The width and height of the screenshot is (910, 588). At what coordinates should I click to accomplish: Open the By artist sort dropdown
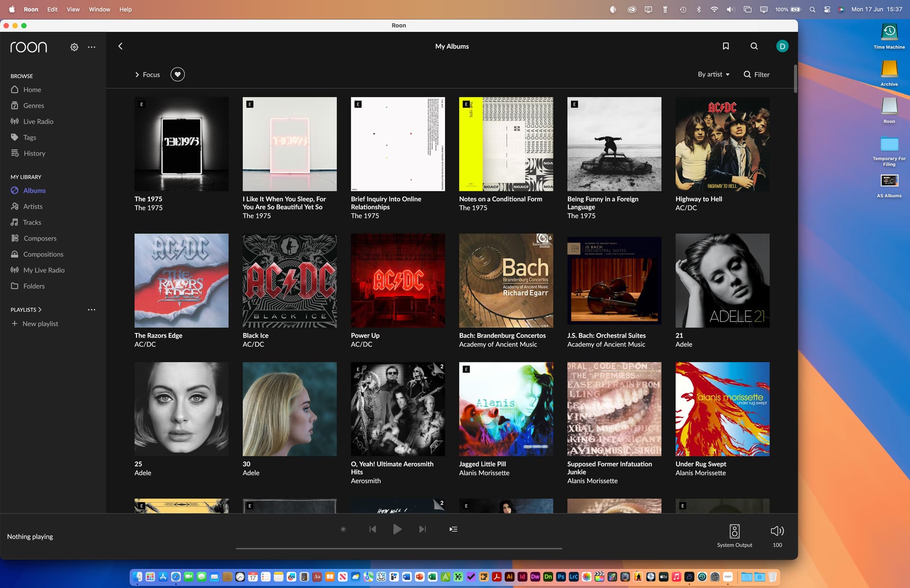click(714, 74)
